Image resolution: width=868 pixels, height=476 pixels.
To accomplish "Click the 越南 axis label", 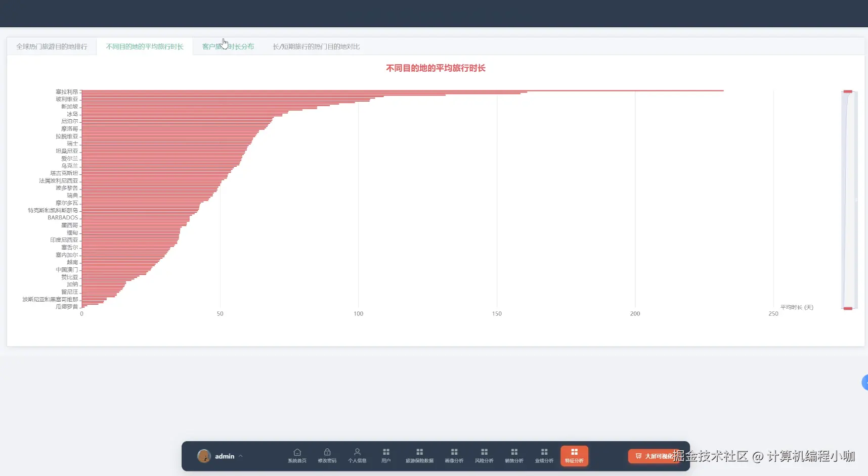I will click(72, 262).
